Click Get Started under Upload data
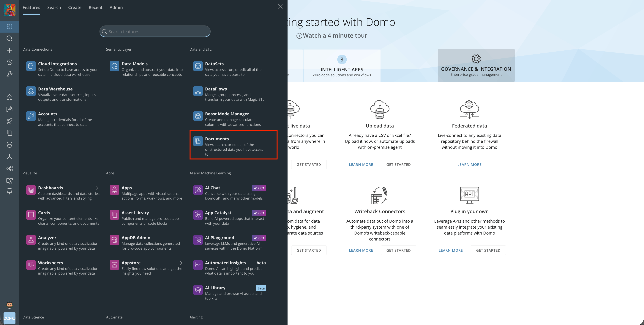 399,165
